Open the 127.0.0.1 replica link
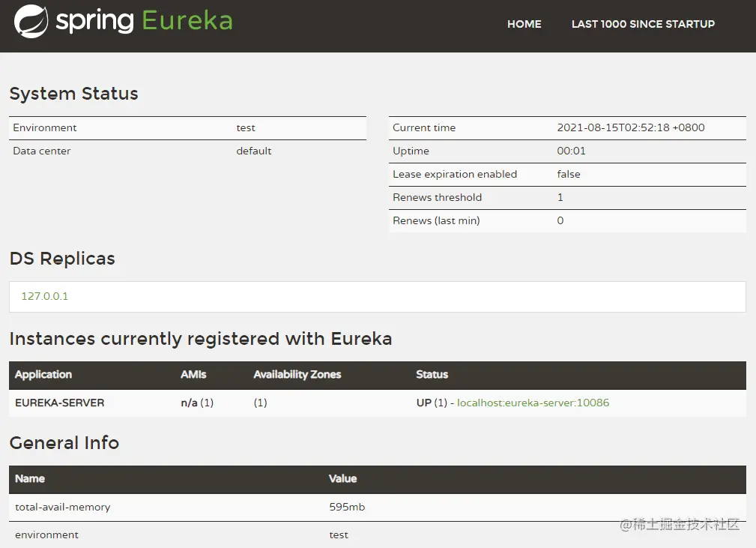The height and width of the screenshot is (548, 756). tap(45, 296)
